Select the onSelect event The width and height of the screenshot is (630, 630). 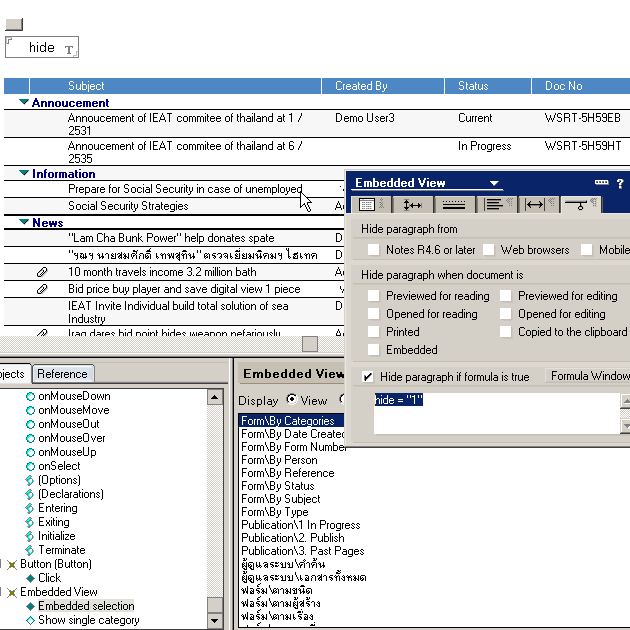point(59,466)
